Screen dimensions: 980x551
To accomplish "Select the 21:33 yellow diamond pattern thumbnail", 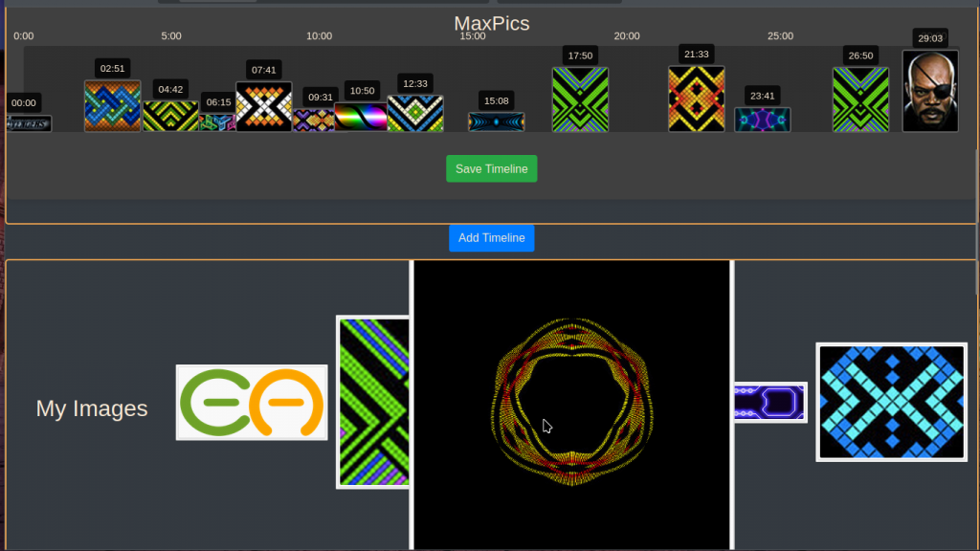I will click(x=697, y=99).
